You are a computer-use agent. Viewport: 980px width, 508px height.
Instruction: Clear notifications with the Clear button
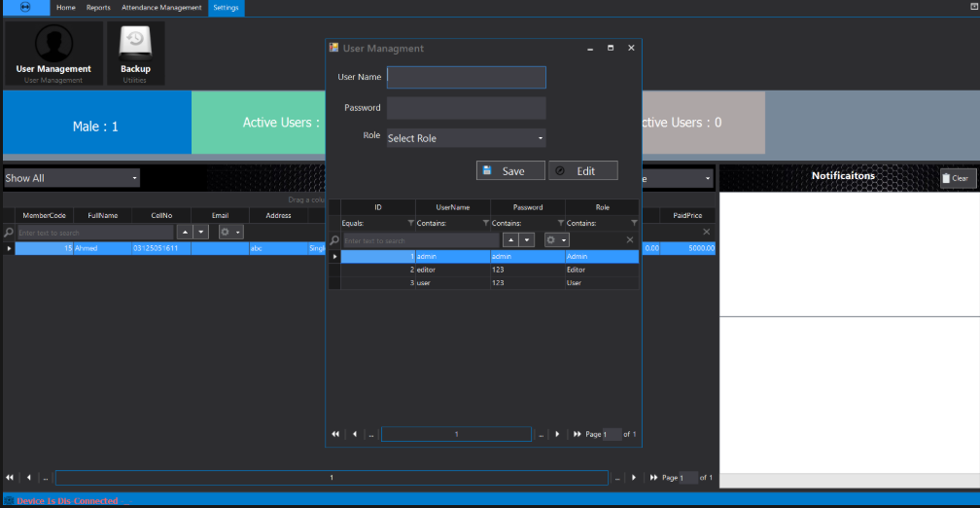pyautogui.click(x=958, y=178)
